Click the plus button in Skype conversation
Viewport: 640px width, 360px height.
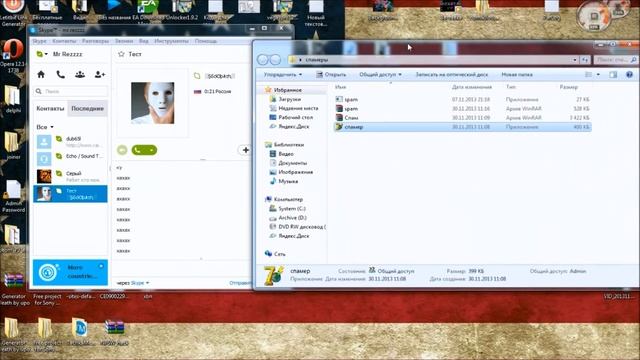(x=245, y=150)
